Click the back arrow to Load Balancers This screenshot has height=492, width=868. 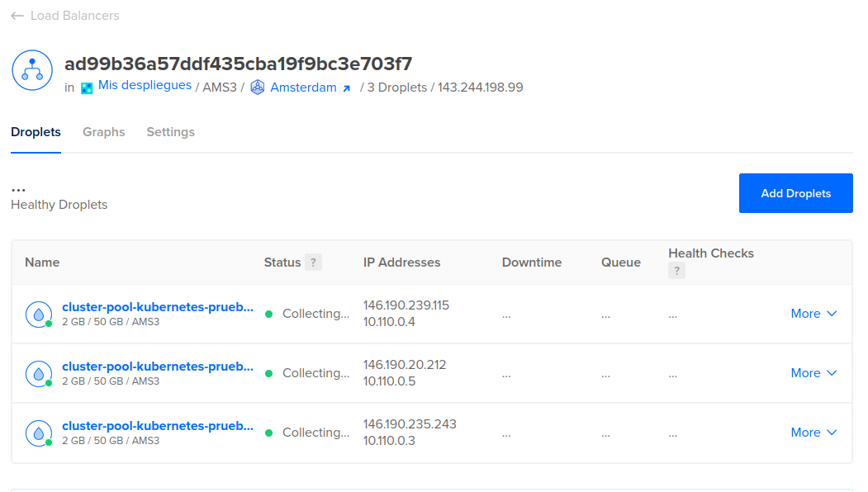click(17, 16)
